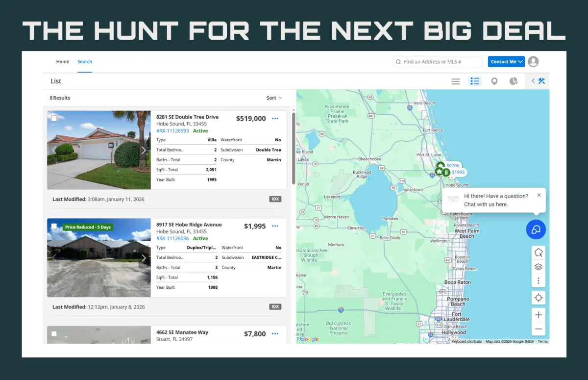
Task: Open the user profile avatar
Action: pyautogui.click(x=533, y=61)
